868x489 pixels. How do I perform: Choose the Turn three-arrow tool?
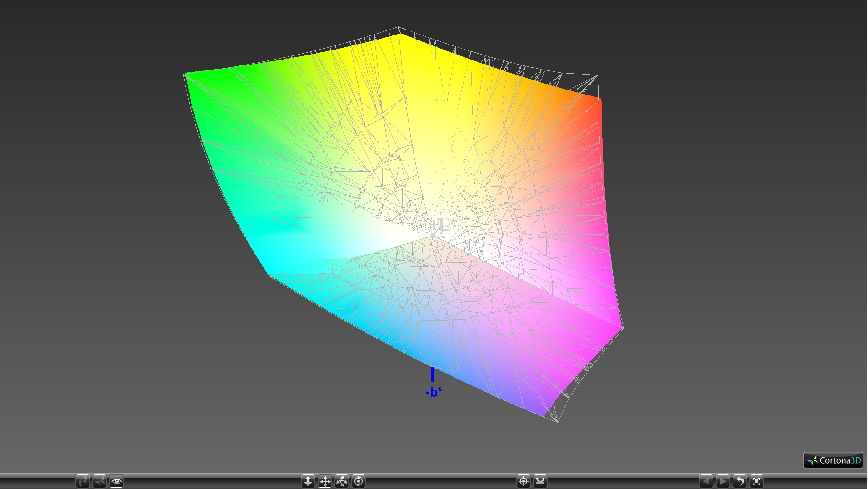pos(342,481)
